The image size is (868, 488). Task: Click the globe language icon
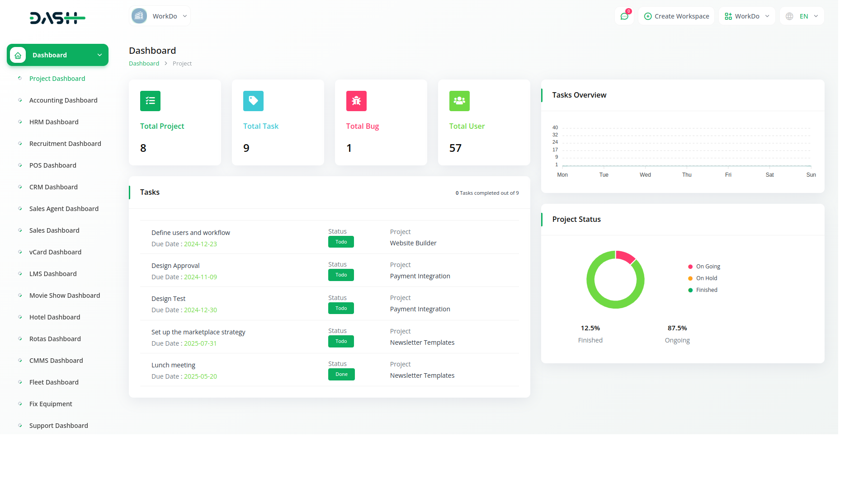[789, 16]
